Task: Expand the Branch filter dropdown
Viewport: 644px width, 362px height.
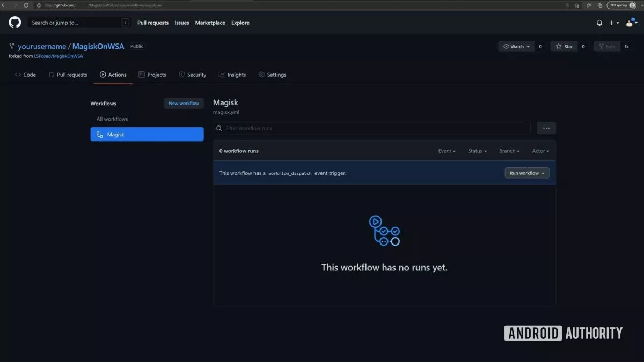Action: [509, 151]
